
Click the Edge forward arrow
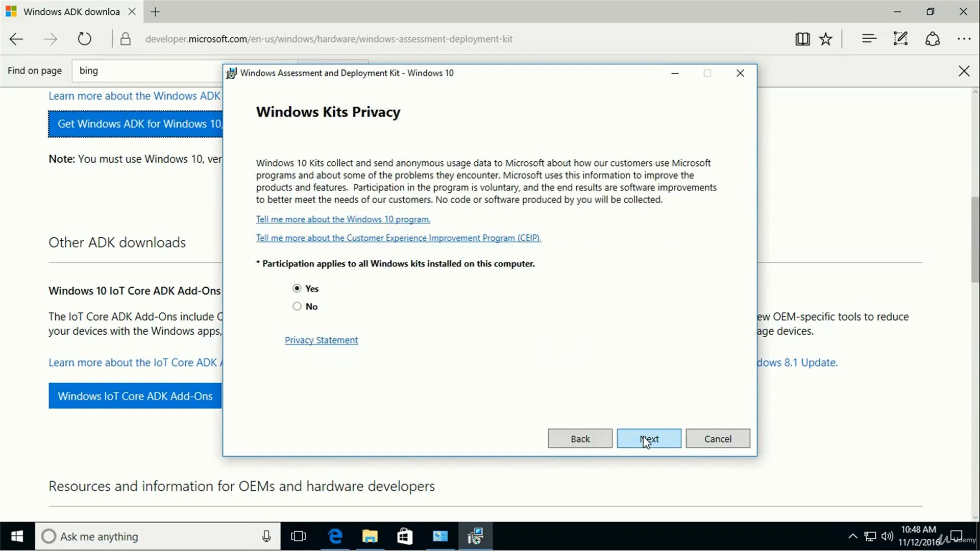pos(50,39)
